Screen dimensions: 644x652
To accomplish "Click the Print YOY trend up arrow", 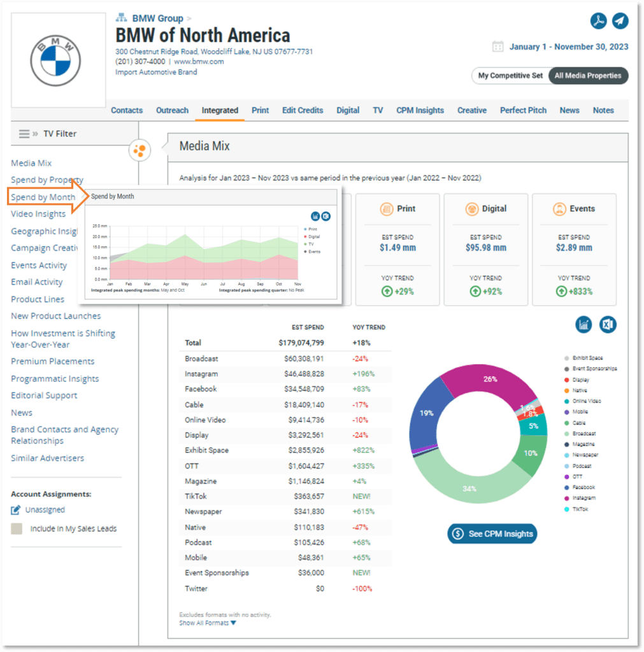I will [387, 292].
